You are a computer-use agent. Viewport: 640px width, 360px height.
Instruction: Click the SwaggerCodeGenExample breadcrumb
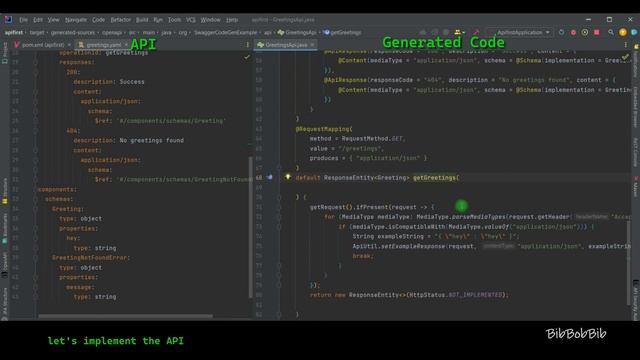tap(225, 33)
